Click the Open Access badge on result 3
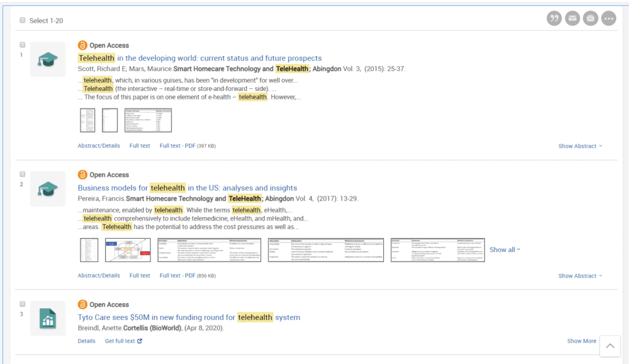Viewport: 629px width, 364px height. 103,304
